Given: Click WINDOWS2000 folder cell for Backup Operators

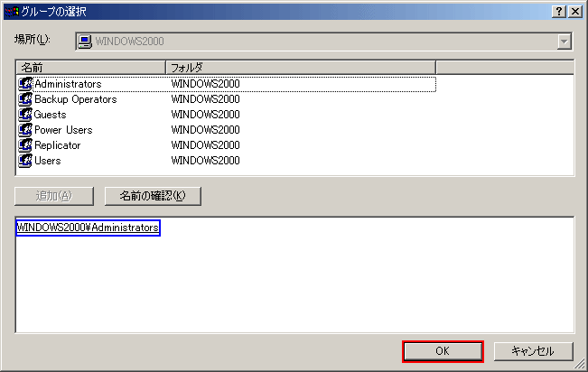Looking at the screenshot, I should (x=206, y=99).
